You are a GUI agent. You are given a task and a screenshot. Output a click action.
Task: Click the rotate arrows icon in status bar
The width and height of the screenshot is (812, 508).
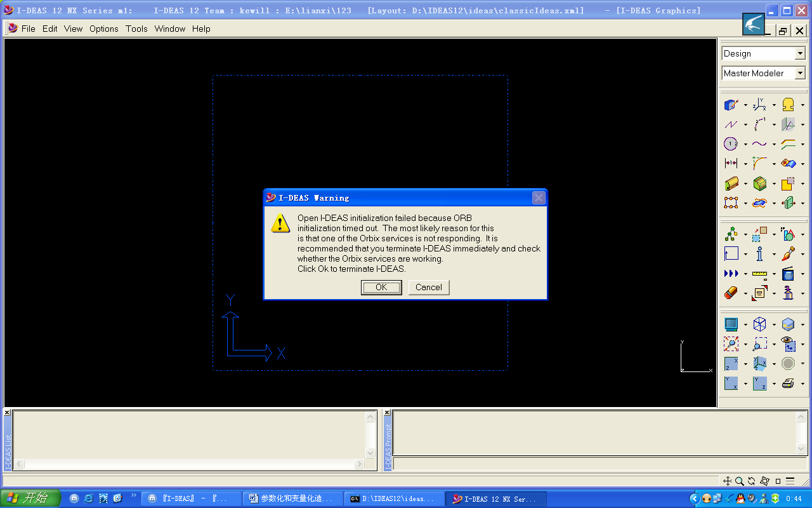(x=752, y=481)
